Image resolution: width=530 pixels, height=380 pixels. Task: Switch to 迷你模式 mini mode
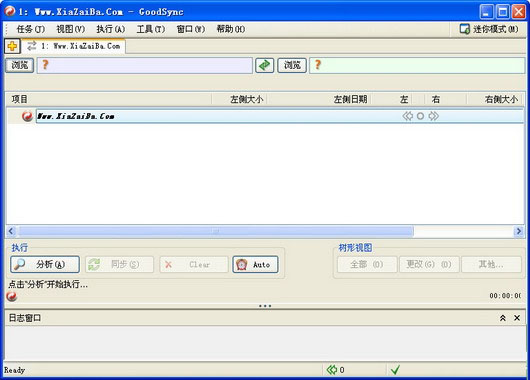tap(489, 29)
